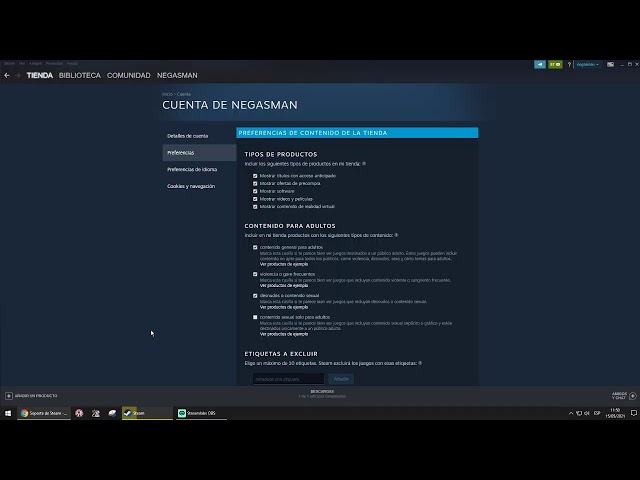This screenshot has width=640, height=480.
Task: Open the Amigos menu
Action: pos(36,64)
